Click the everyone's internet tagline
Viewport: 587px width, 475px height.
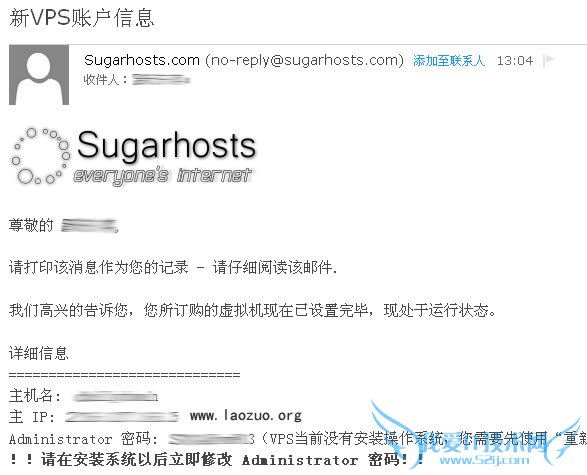click(162, 176)
